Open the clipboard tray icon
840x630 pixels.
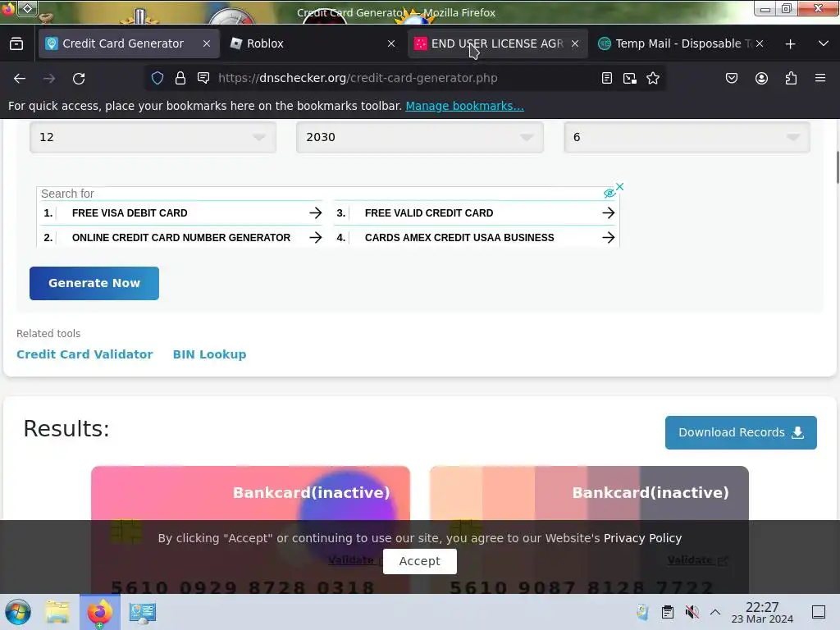[x=668, y=612]
